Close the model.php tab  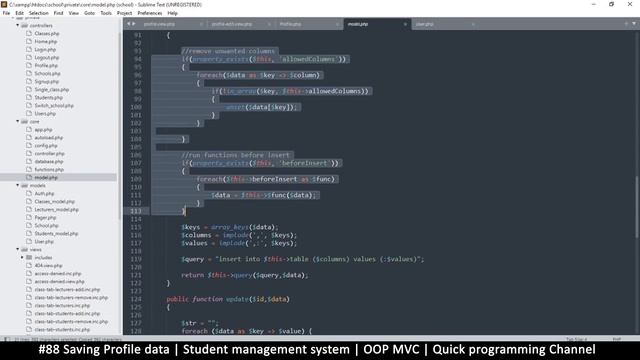[405, 24]
